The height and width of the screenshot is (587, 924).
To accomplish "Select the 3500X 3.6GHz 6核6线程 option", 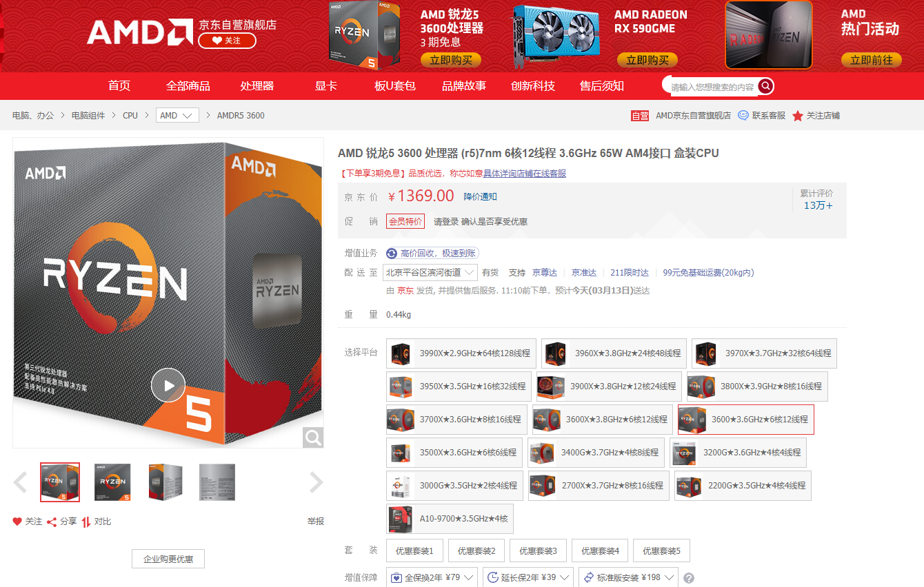I will tap(454, 453).
